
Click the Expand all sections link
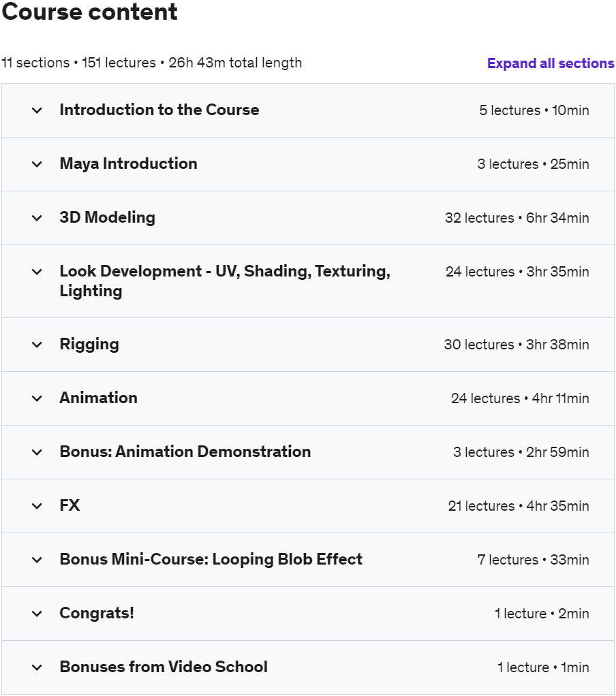pos(551,63)
